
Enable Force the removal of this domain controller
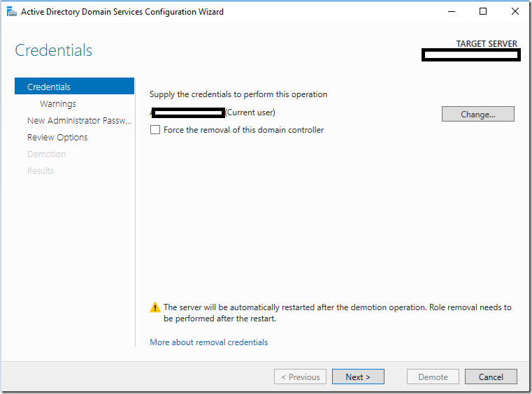(155, 130)
